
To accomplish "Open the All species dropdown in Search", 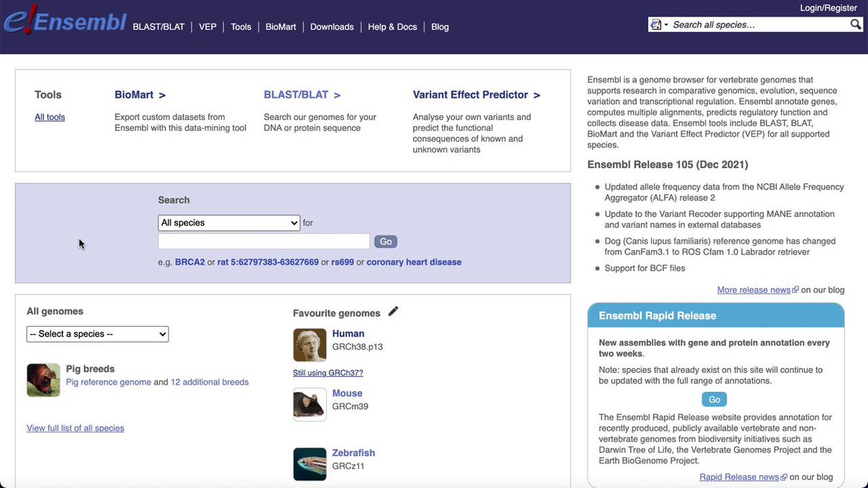I will (229, 223).
